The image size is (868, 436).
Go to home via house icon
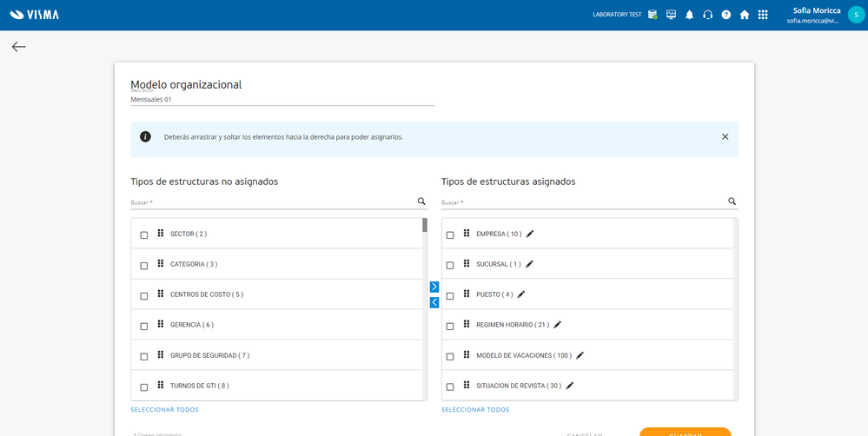[x=745, y=15]
